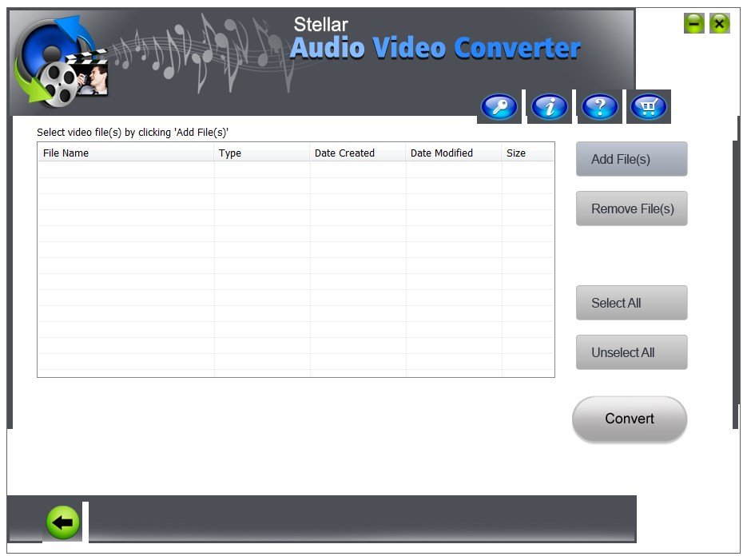This screenshot has width=747, height=560.
Task: Click the blue info icon
Action: (550, 107)
